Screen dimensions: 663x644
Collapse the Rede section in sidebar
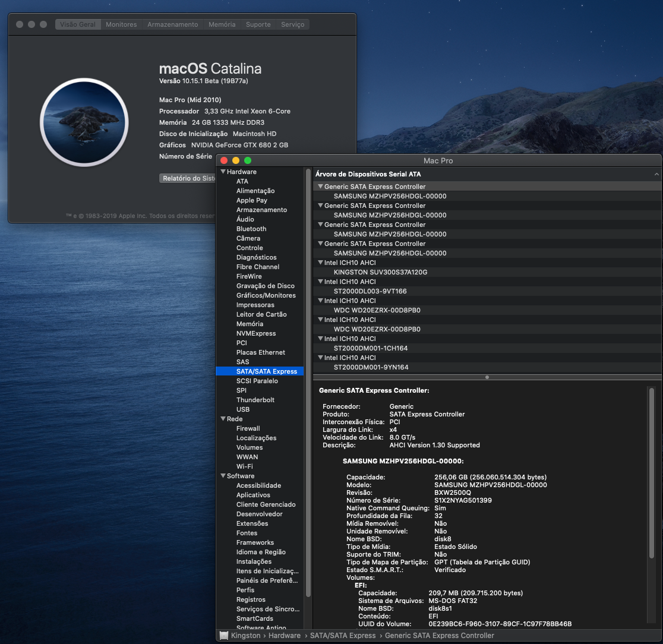pos(223,419)
